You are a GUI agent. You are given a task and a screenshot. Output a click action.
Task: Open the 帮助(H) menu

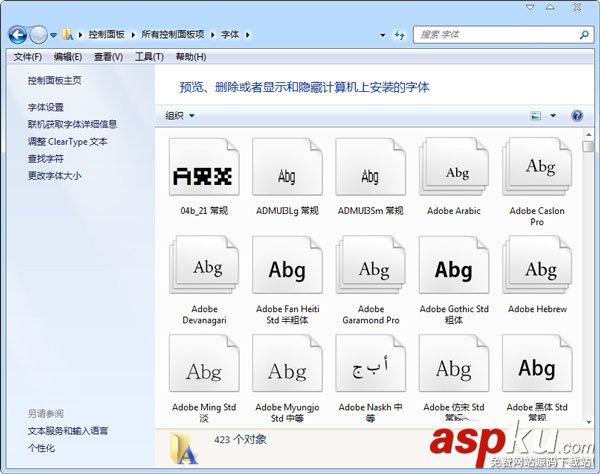click(191, 57)
